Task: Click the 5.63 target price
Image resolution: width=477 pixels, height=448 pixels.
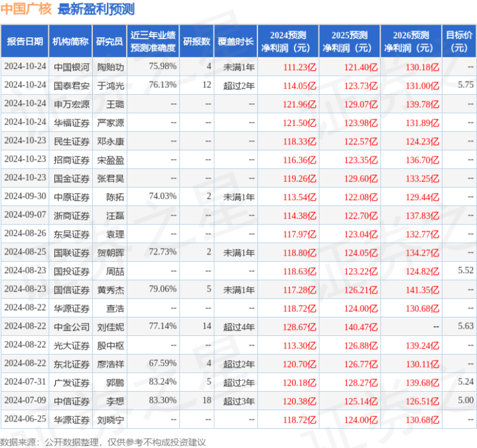Action: 466,325
